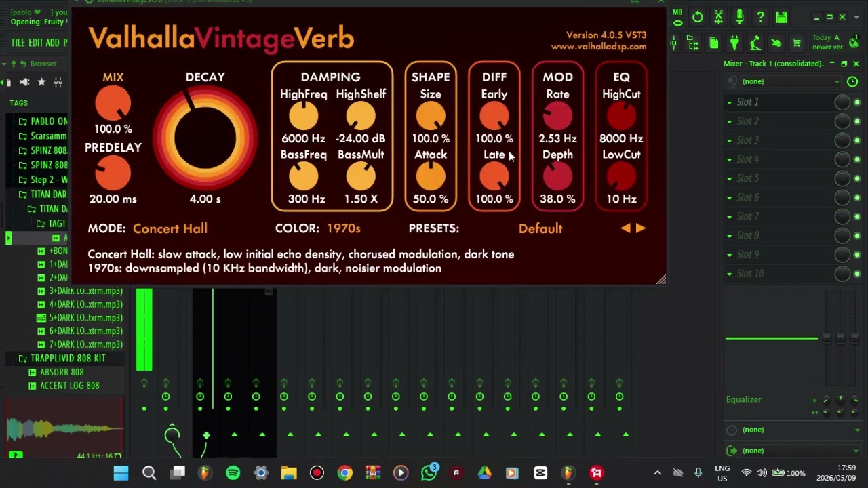Screen dimensions: 868x488
Task: Open the EDIT menu
Action: pos(36,43)
